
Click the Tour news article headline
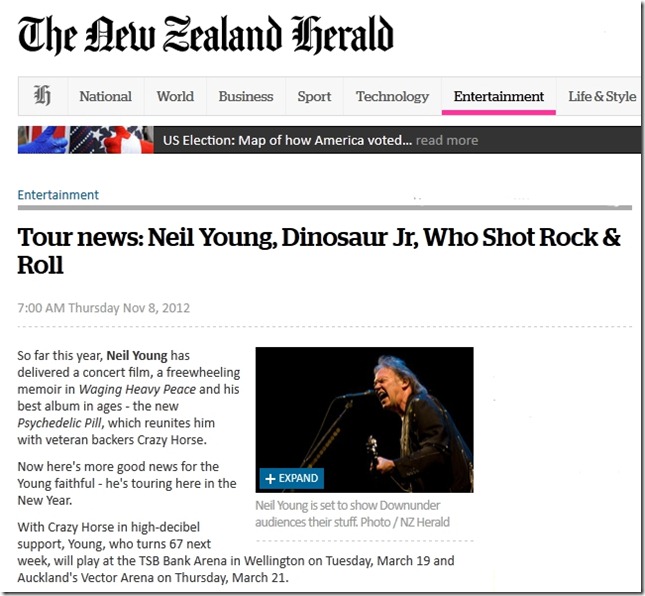[x=319, y=251]
